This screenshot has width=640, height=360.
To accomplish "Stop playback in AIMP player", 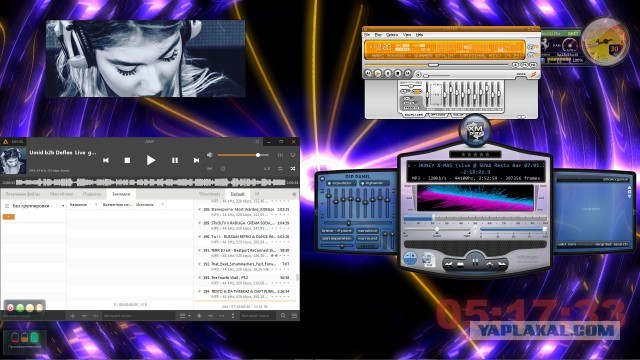I will click(x=127, y=160).
